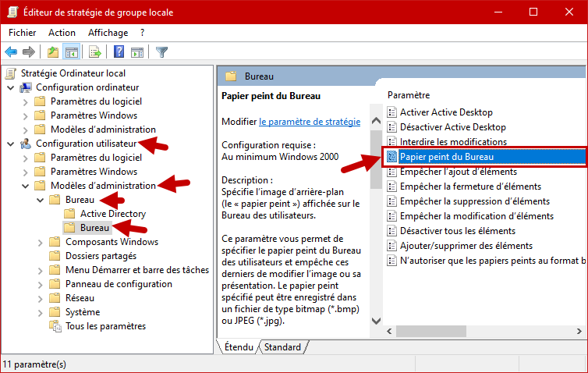
Task: Click the Tous les paramètres icon
Action: tap(55, 326)
